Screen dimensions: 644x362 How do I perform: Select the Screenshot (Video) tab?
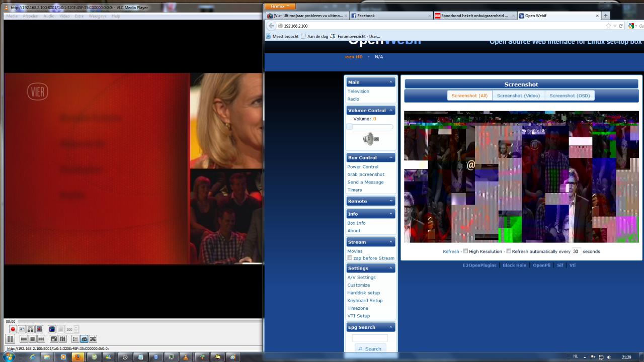tap(518, 96)
